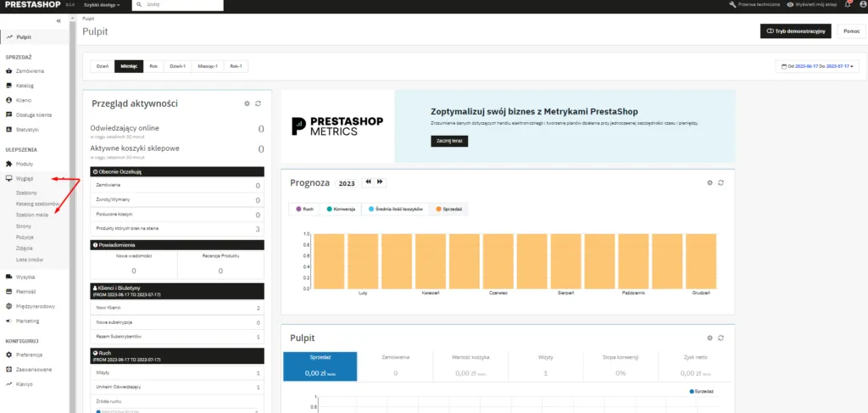
Task: Go to previous year in Prognoza
Action: pos(368,182)
